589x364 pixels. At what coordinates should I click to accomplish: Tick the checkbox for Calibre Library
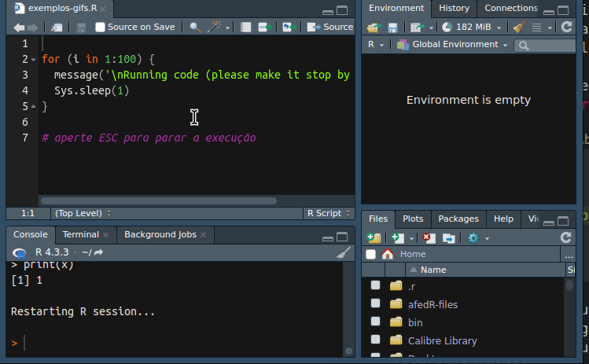click(375, 340)
